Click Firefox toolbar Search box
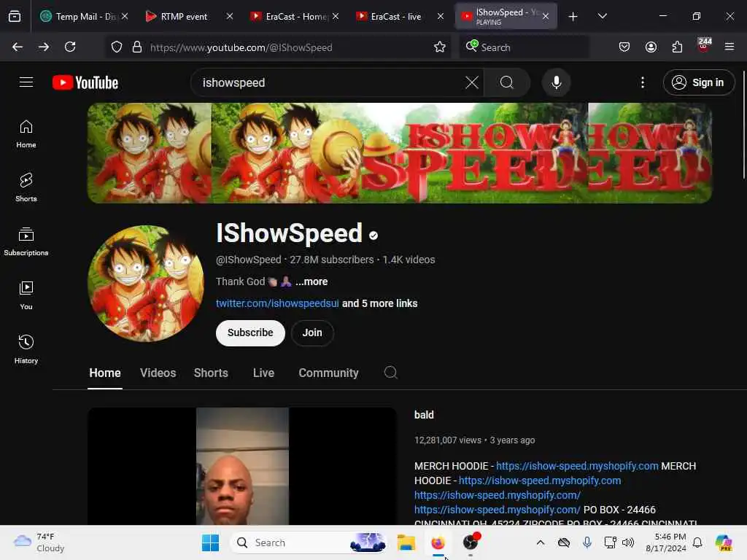The image size is (747, 560). 524,47
